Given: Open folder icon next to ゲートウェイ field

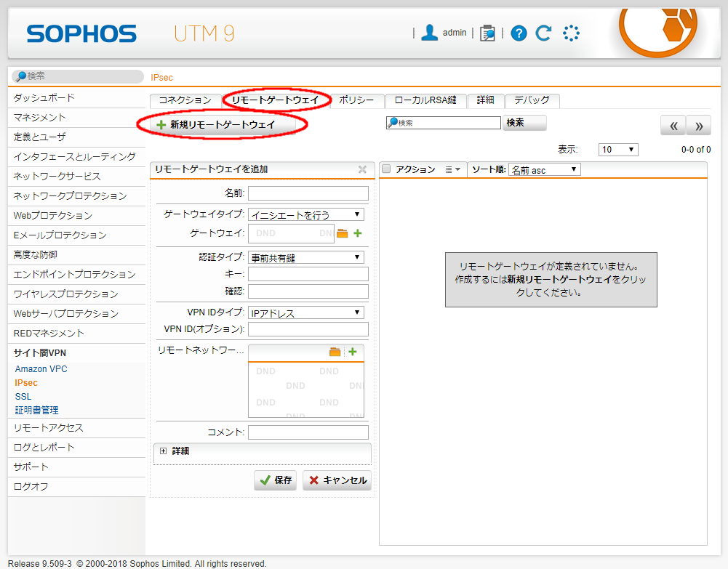Looking at the screenshot, I should pos(343,233).
